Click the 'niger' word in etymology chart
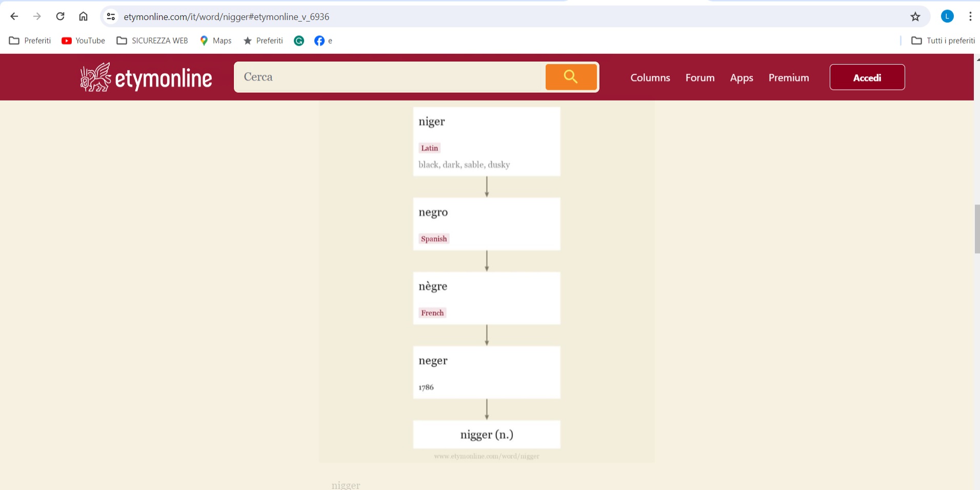Viewport: 980px width, 490px height. [x=432, y=122]
